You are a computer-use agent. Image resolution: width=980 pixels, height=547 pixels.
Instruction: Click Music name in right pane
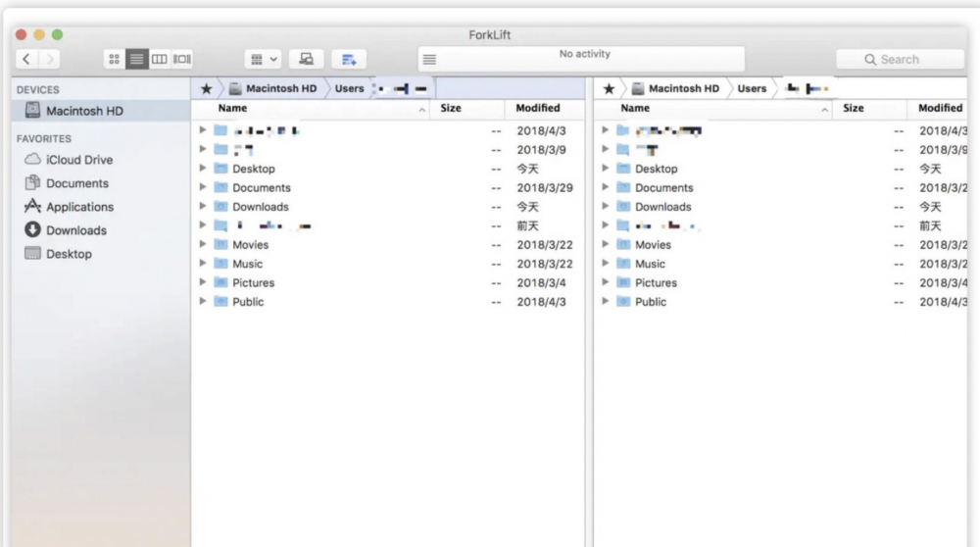click(650, 264)
